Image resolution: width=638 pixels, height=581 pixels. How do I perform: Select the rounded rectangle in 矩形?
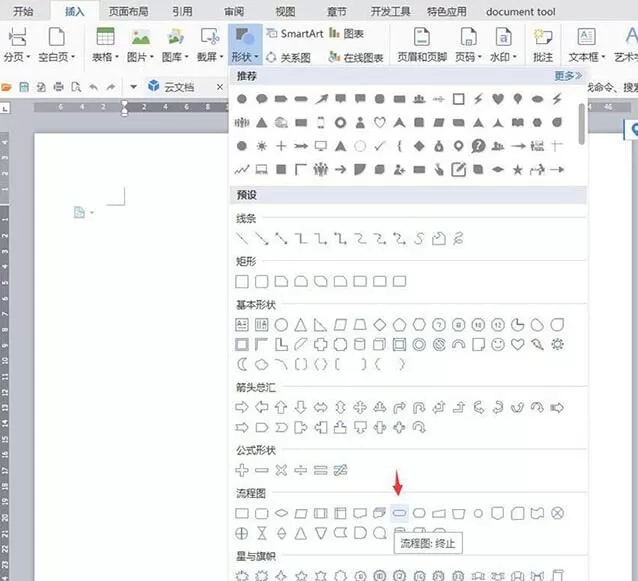coord(262,281)
